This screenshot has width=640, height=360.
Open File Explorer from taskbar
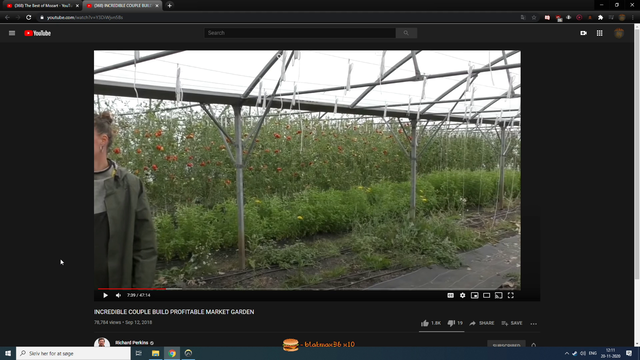pyautogui.click(x=156, y=353)
